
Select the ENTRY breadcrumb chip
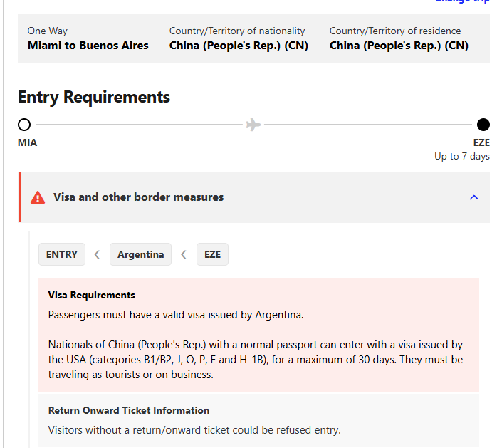pyautogui.click(x=62, y=254)
